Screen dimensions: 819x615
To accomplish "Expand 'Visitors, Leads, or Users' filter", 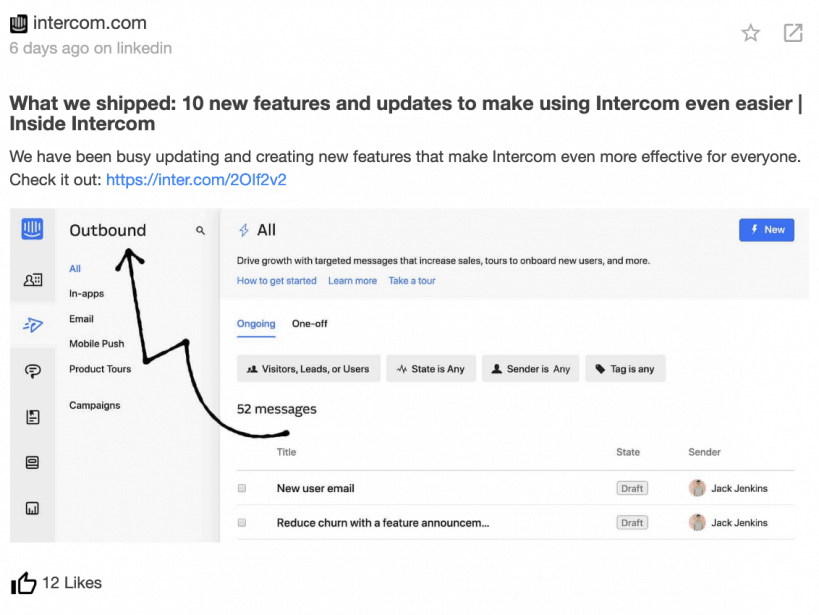I will coord(309,369).
